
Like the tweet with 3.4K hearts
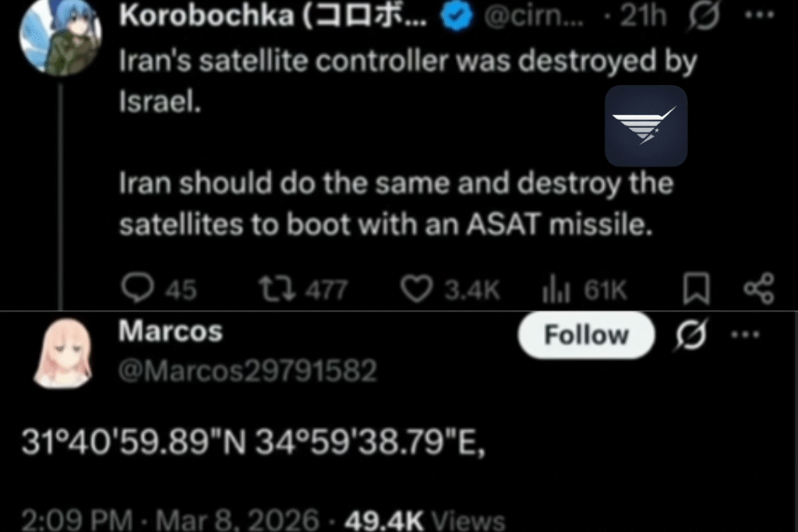(x=450, y=289)
